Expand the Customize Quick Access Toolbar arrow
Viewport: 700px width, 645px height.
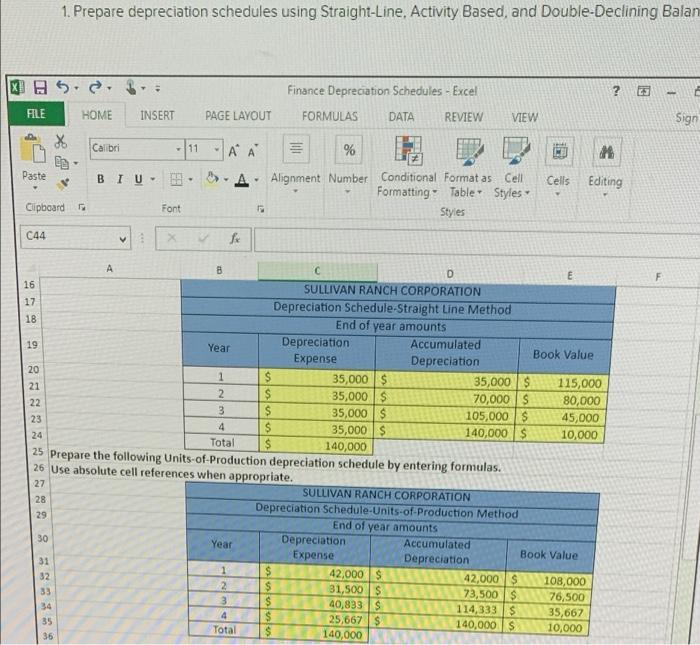158,89
